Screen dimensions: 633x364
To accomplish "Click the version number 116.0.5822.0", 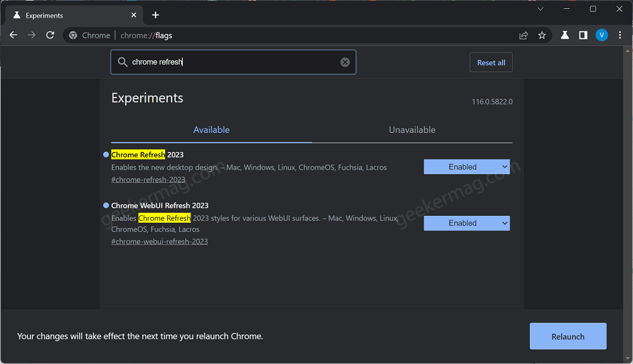I will [492, 102].
